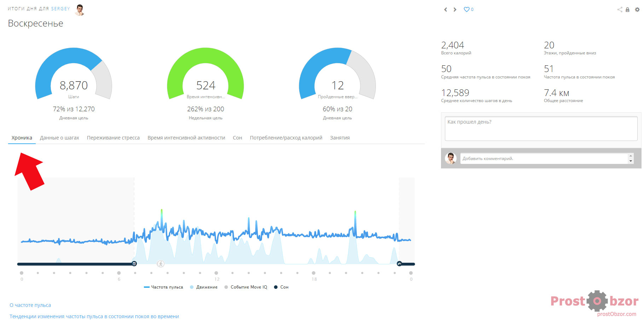Viewport: 644px width, 321px height.
Task: Open the О частоте пульса link
Action: [x=30, y=305]
